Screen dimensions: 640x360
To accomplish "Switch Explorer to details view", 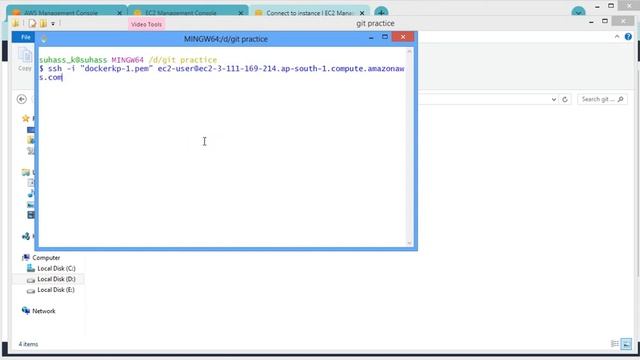I will [x=615, y=344].
